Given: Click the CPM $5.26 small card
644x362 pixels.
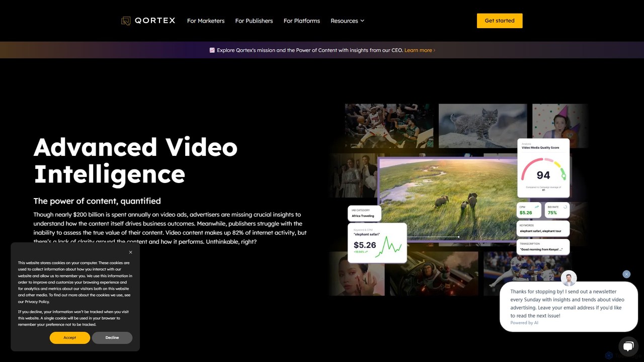Looking at the screenshot, I should click(x=529, y=210).
